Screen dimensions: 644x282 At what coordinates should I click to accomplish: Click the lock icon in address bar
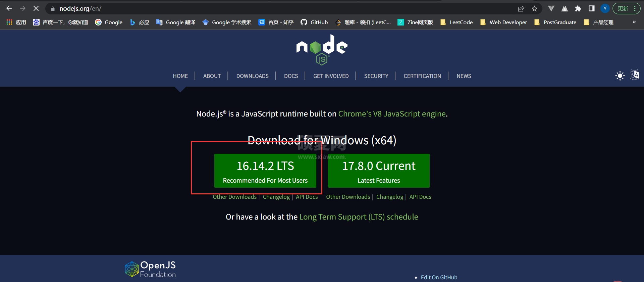point(53,9)
